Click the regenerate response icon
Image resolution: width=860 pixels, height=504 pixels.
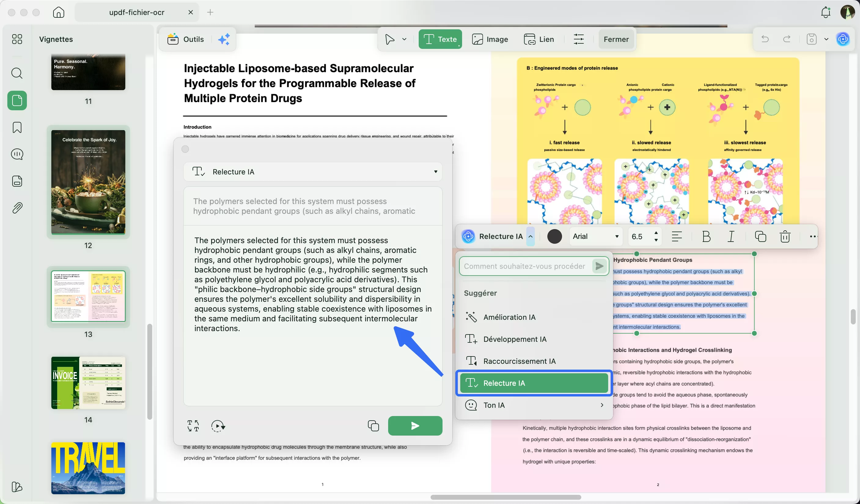pos(218,425)
